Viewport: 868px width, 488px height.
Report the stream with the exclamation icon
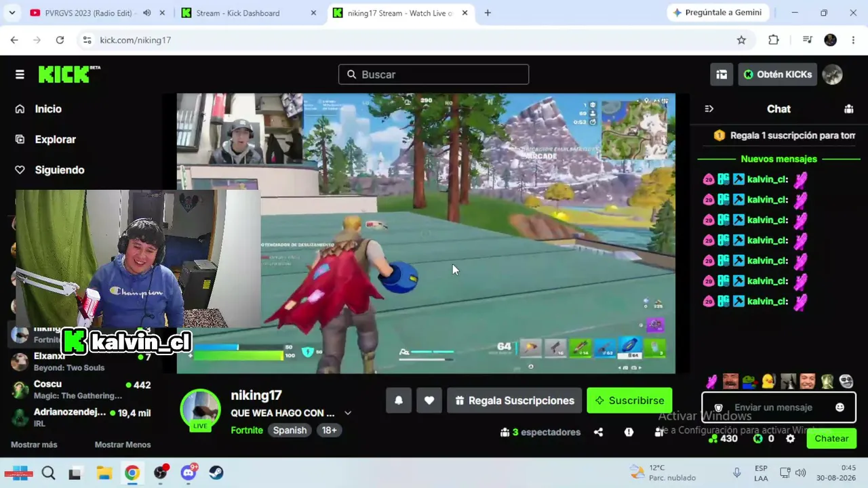[x=629, y=432]
